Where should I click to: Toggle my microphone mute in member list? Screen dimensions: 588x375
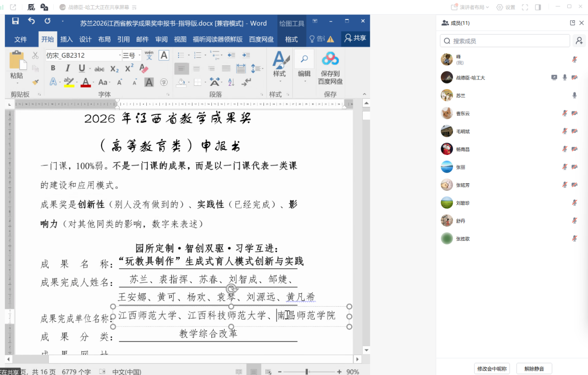pos(574,60)
